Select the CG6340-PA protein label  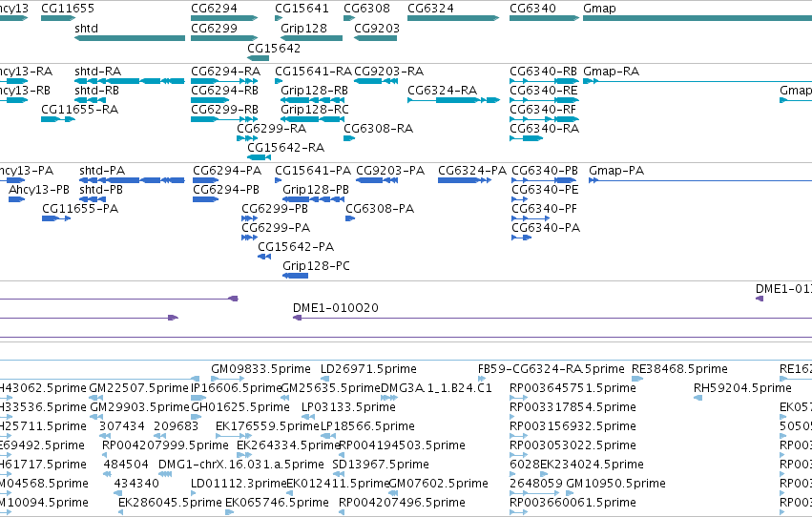click(546, 228)
